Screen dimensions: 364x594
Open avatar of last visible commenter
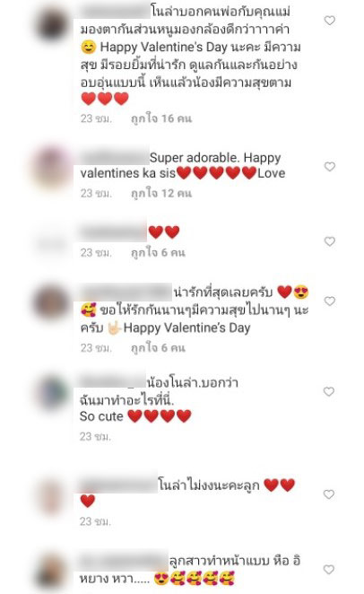pyautogui.click(x=50, y=572)
